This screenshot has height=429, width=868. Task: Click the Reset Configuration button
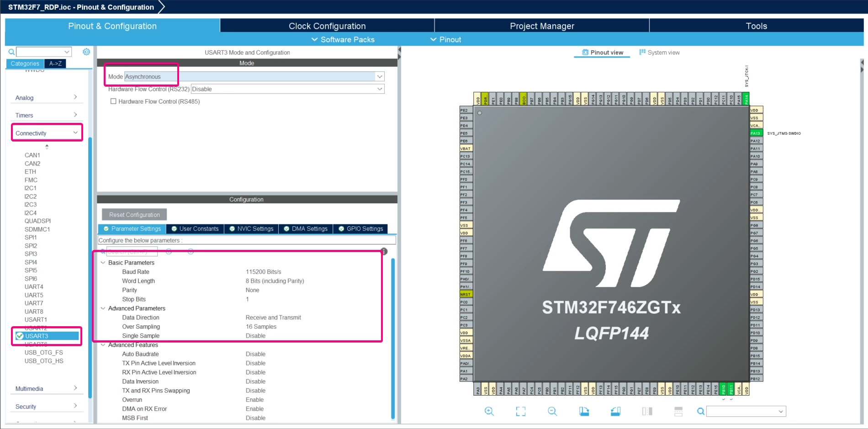click(x=134, y=214)
